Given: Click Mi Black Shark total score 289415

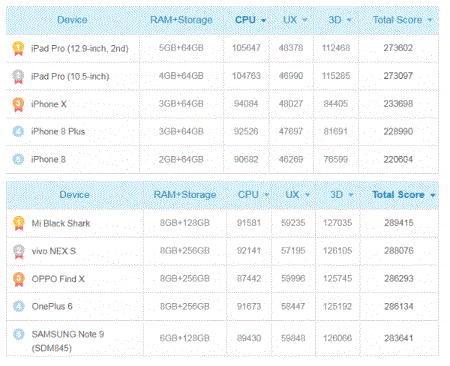Looking at the screenshot, I should coord(399,223).
